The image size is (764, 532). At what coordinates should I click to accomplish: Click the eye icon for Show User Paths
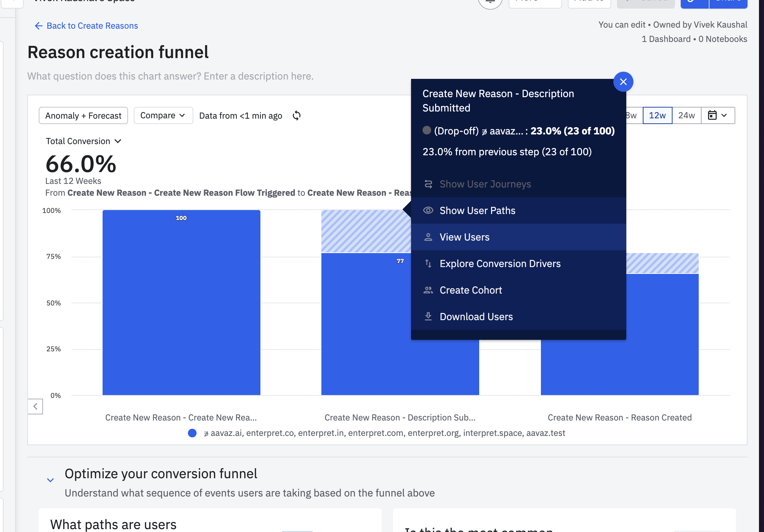point(428,210)
